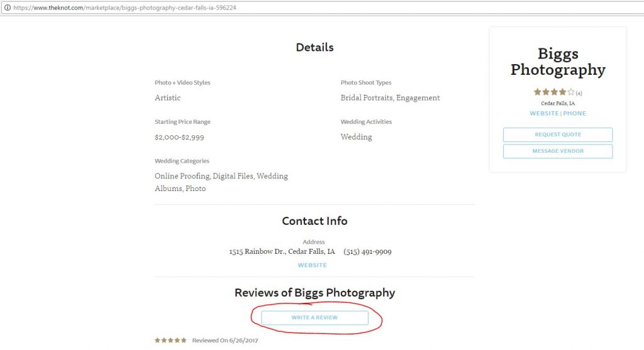Click the star rating in vendor card
644x350 pixels.
tap(553, 92)
